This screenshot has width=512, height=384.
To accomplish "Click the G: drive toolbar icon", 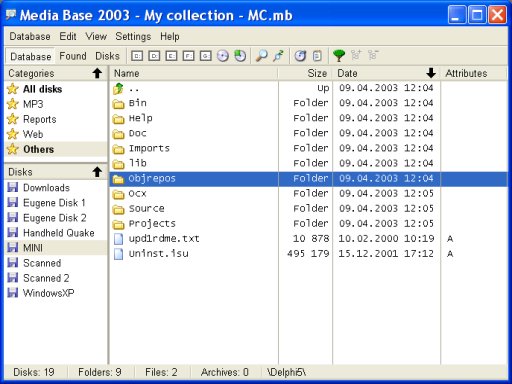I will [x=206, y=56].
